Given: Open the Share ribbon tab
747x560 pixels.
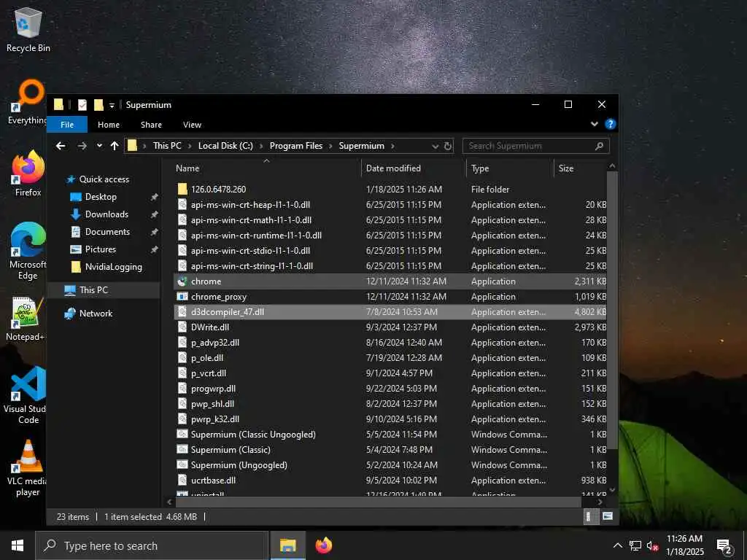Looking at the screenshot, I should tap(151, 125).
